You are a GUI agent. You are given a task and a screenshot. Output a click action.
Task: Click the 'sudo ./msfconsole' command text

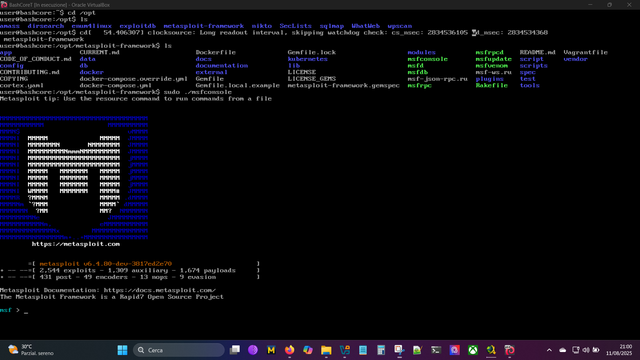coord(198,92)
